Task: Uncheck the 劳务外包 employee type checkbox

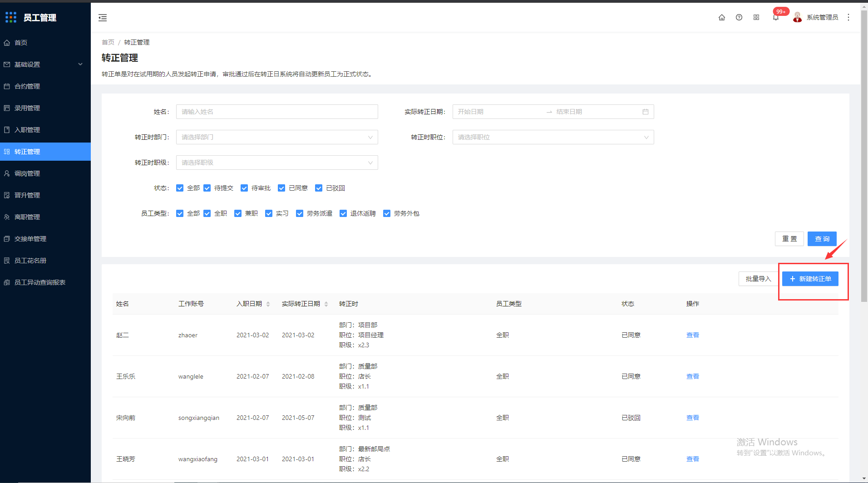Action: coord(387,213)
